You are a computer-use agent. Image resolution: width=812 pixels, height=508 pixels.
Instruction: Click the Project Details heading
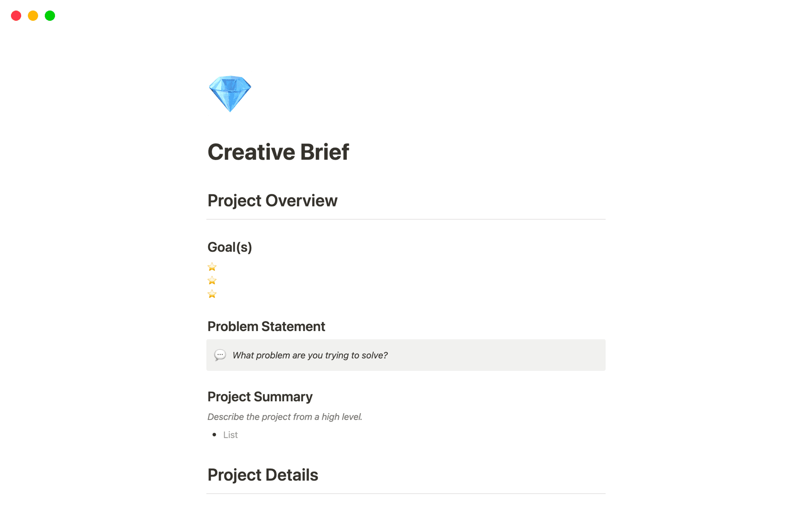click(x=263, y=475)
